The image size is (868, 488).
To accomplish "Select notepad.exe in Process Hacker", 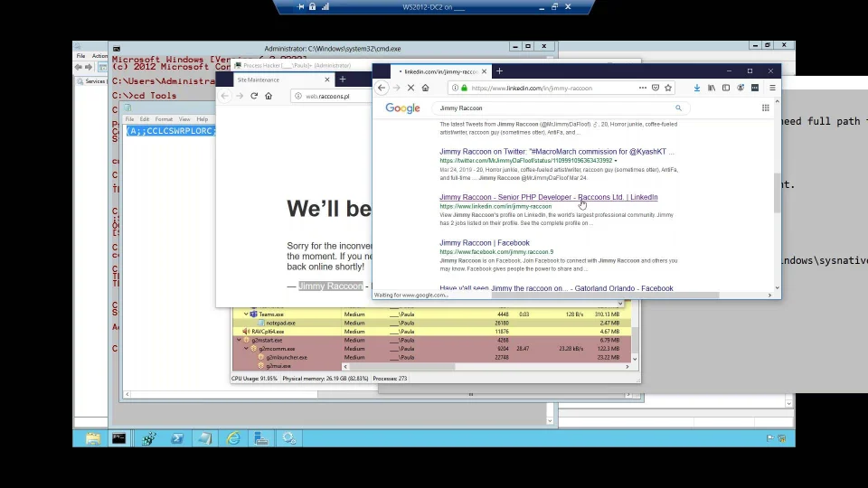I will pos(280,324).
